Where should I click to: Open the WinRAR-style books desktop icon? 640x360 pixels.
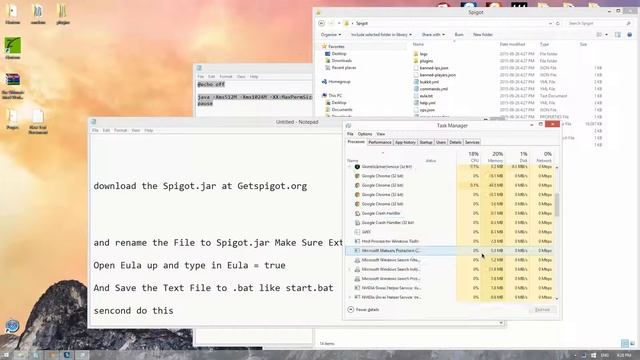pos(13,80)
